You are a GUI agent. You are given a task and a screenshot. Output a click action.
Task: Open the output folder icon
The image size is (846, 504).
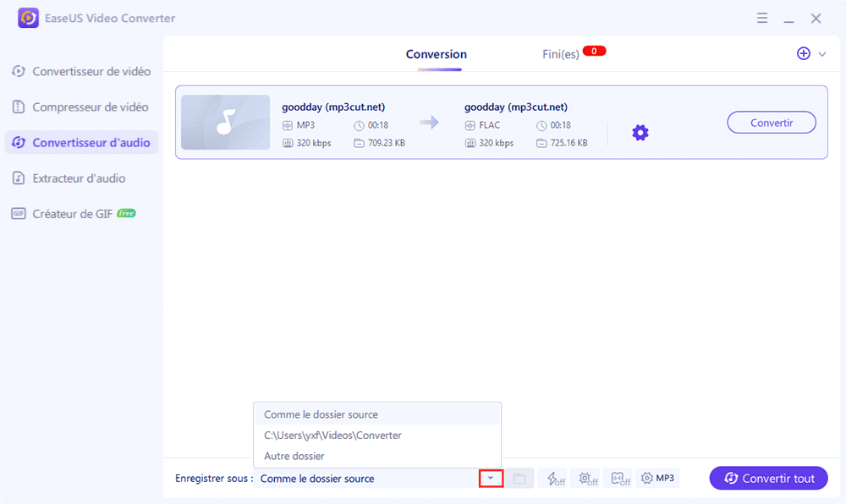click(519, 479)
